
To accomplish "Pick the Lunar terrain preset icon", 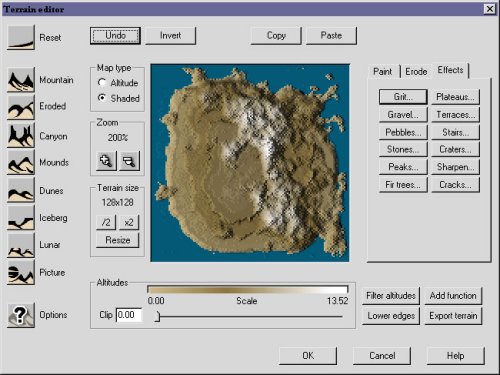I will (x=21, y=245).
